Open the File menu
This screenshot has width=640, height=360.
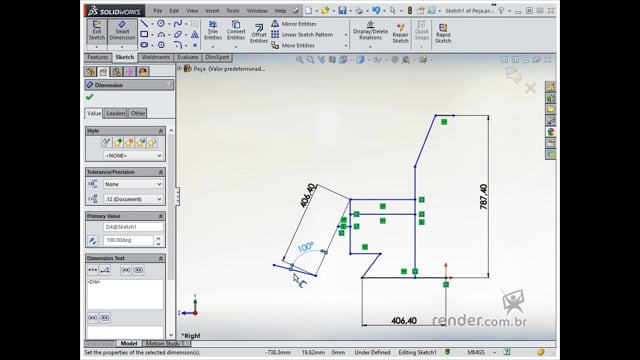point(158,11)
